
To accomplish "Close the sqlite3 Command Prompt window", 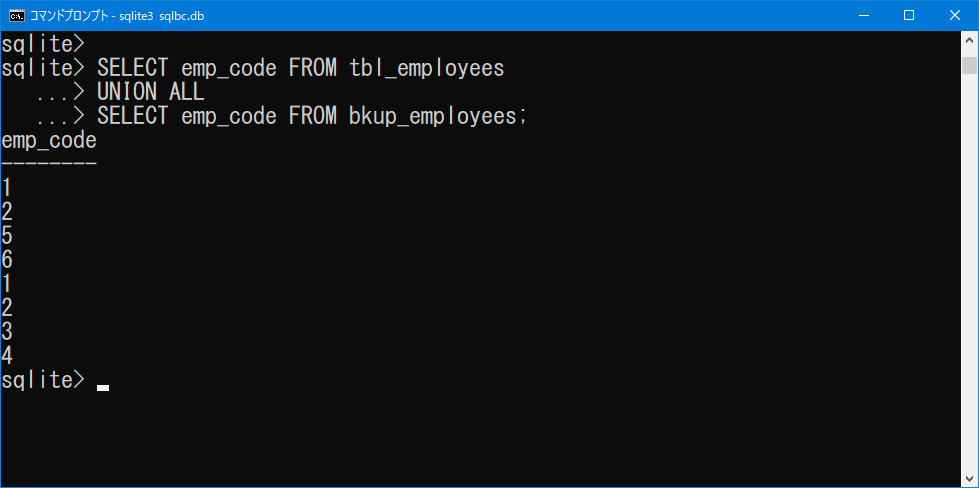I will (x=955, y=16).
